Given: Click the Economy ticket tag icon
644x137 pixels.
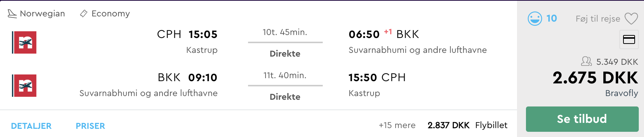Looking at the screenshot, I should click(x=84, y=14).
